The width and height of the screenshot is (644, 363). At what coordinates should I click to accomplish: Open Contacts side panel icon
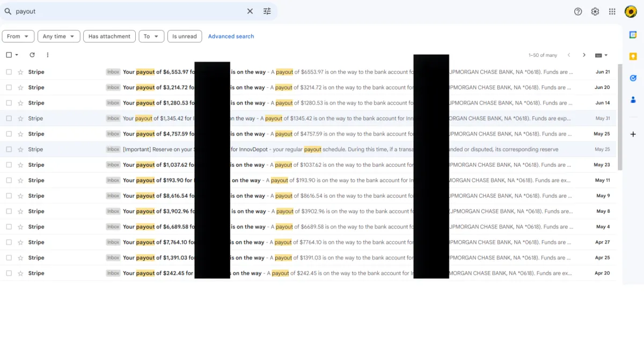[x=633, y=99]
